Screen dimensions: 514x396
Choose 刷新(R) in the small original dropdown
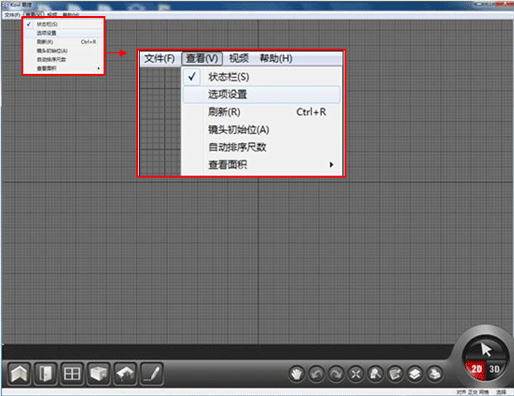[63, 42]
